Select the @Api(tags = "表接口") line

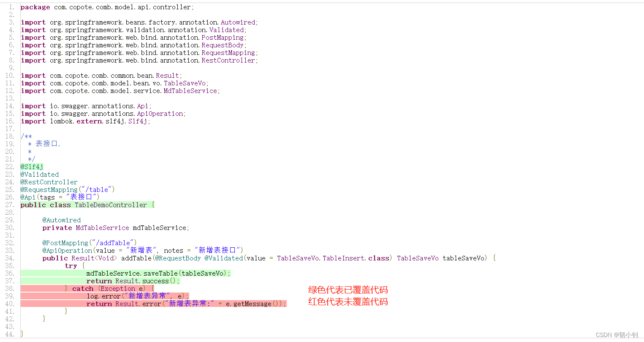[60, 197]
